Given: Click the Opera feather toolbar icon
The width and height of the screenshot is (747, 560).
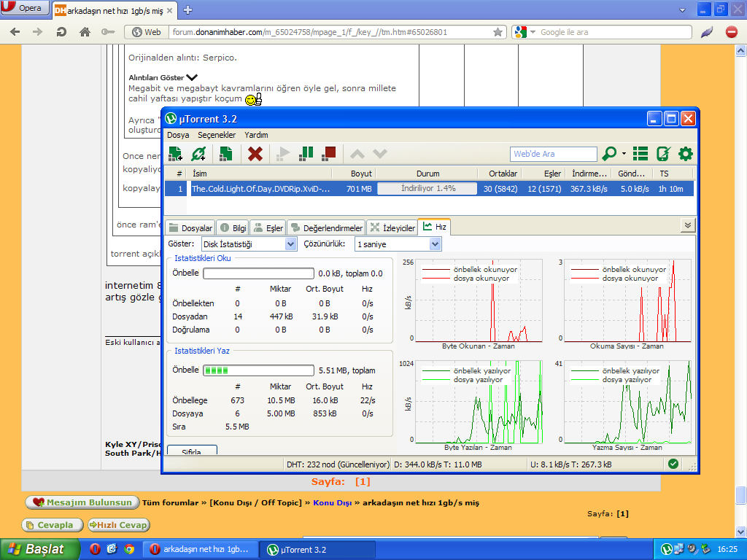Looking at the screenshot, I should [x=707, y=32].
